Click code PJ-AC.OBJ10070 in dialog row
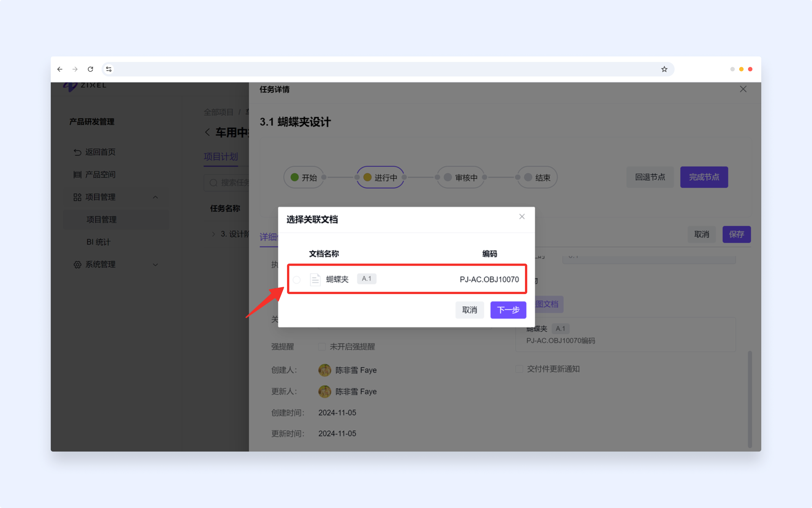Image resolution: width=812 pixels, height=508 pixels. coord(489,279)
